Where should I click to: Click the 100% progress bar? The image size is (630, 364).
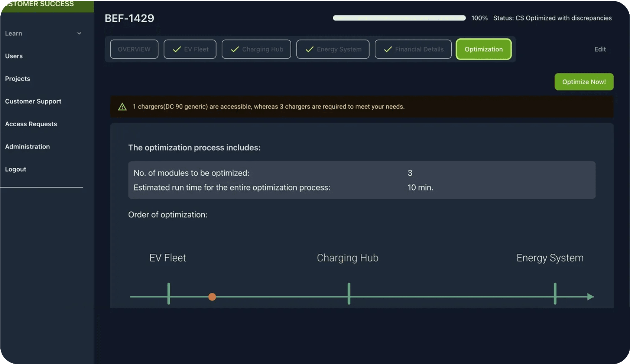tap(399, 18)
